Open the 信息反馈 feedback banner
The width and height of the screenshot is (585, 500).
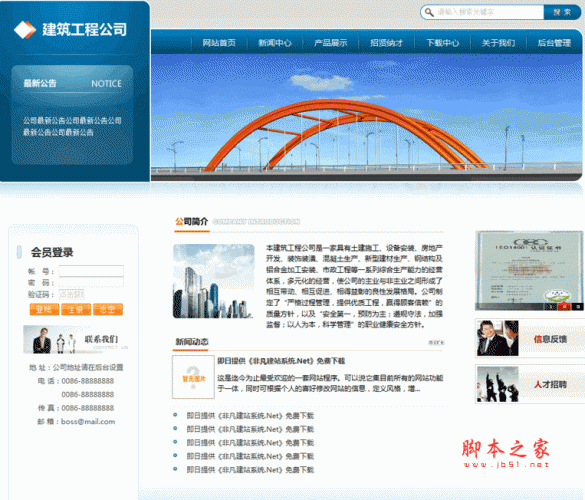pos(530,338)
